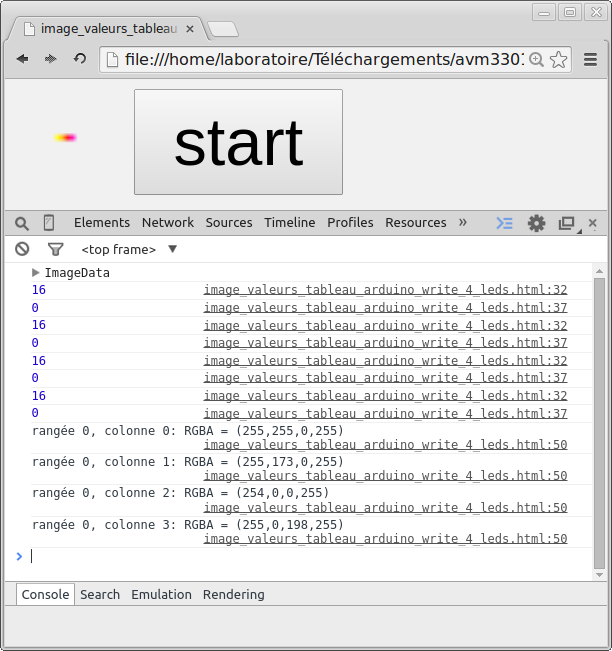Expand the ImageData object in console

coord(37,272)
